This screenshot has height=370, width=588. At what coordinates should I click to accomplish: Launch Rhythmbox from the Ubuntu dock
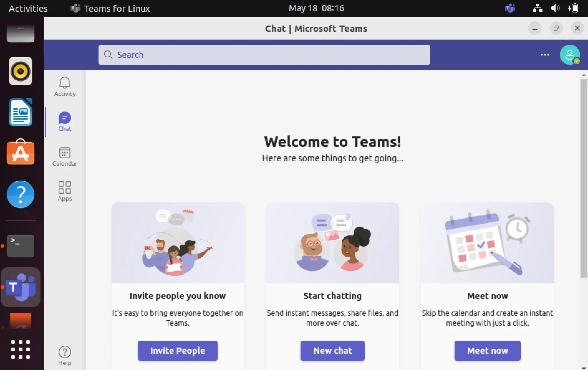pyautogui.click(x=21, y=71)
